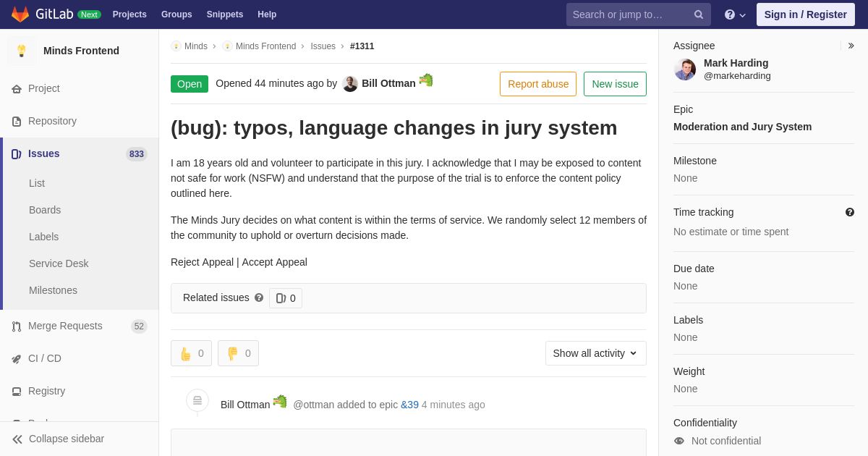Click the #1311 breadcrumb link
The image size is (868, 456).
pyautogui.click(x=362, y=46)
